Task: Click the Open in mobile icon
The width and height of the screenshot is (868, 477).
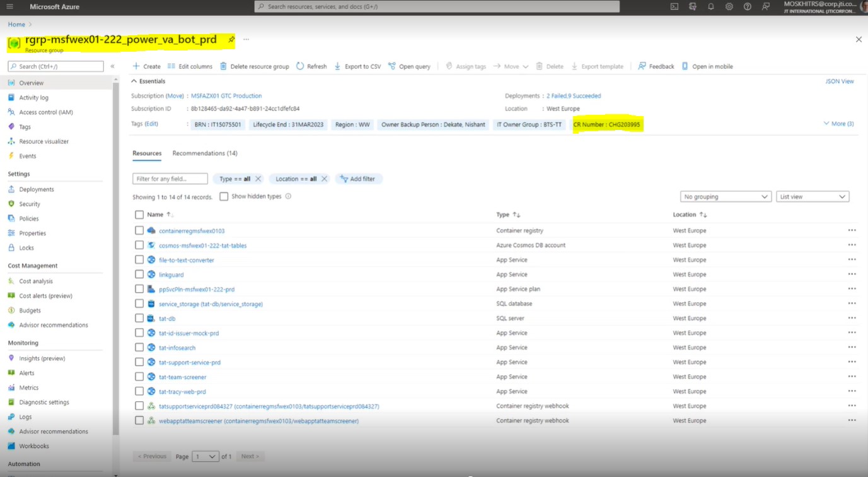Action: click(x=685, y=66)
